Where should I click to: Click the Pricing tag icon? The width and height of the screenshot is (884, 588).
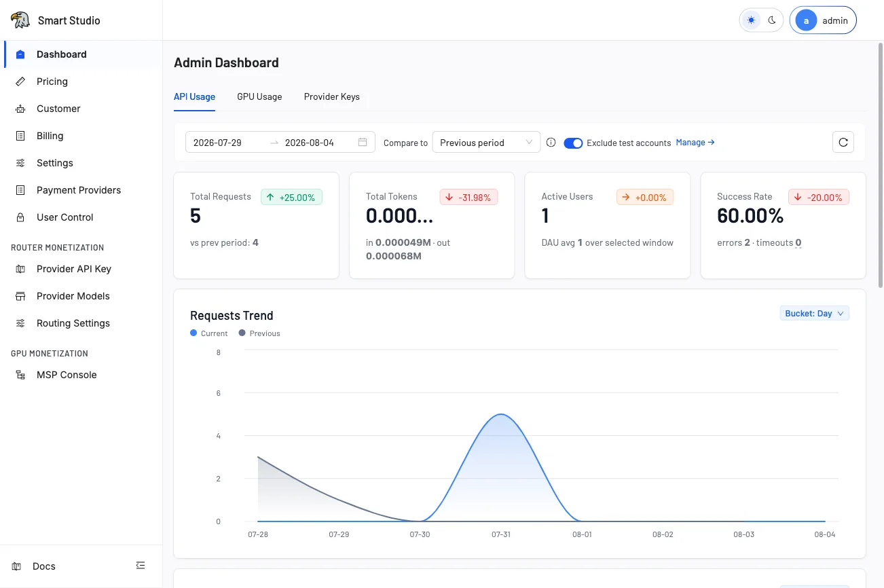(20, 81)
